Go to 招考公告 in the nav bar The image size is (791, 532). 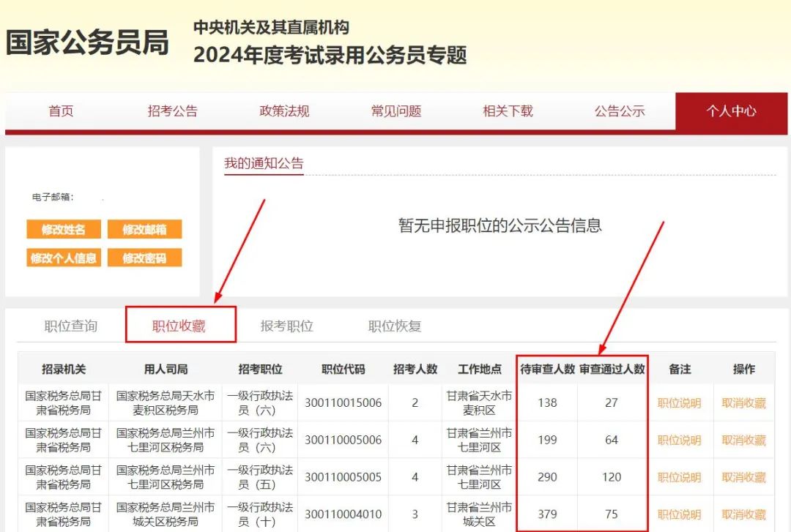pos(173,111)
